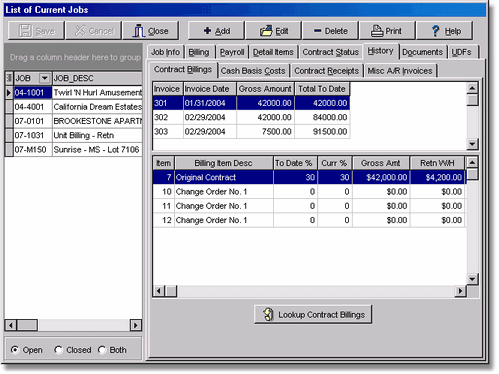This screenshot has width=499, height=374.
Task: Click the Help question mark icon
Action: [x=435, y=31]
